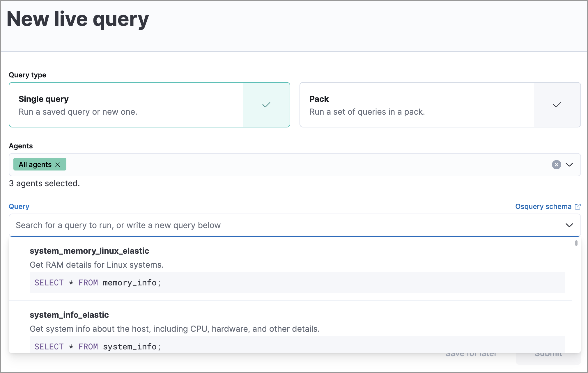Click the checkmark icon on the Pack card
The height and width of the screenshot is (373, 588).
(557, 105)
